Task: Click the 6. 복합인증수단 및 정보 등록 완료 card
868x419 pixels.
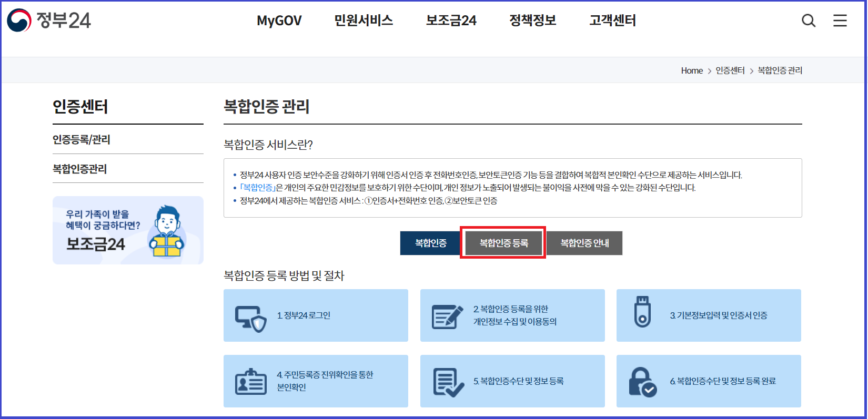Action: pos(709,381)
